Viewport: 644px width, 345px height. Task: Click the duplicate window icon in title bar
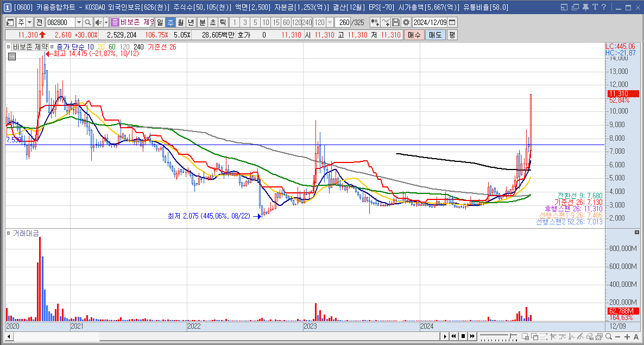tap(575, 7)
